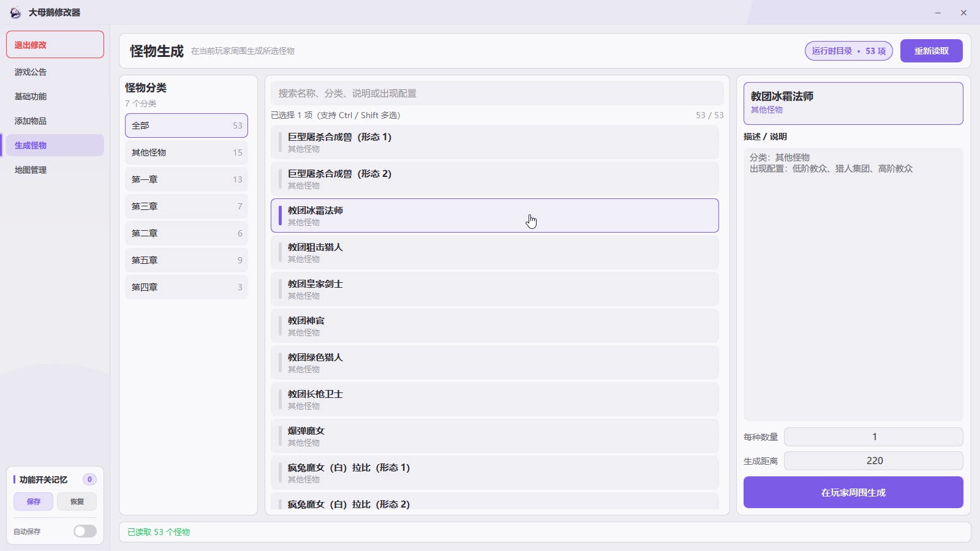Click the 已读取 53 个怪物 status message
Viewport: 980px width, 551px height.
[159, 532]
